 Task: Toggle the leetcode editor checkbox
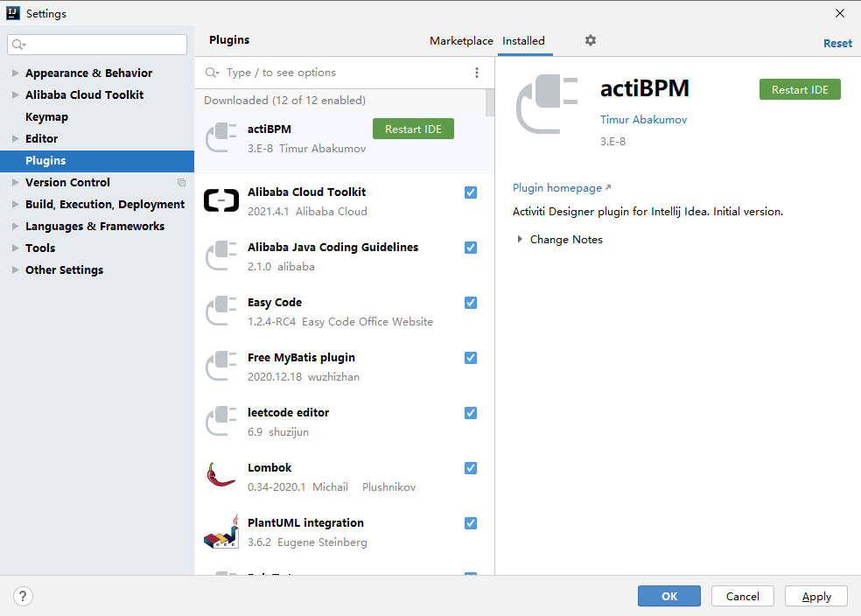[471, 413]
